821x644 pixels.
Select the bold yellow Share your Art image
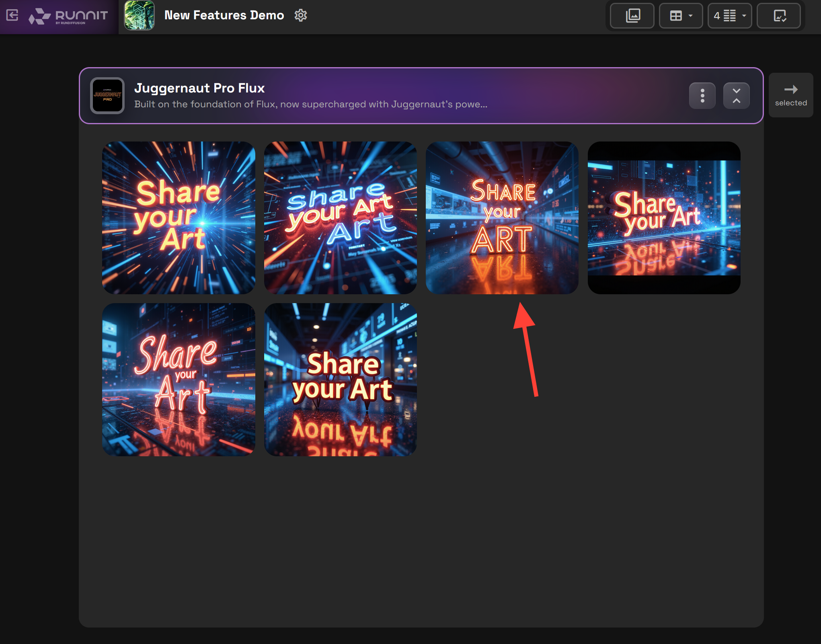[x=340, y=379]
